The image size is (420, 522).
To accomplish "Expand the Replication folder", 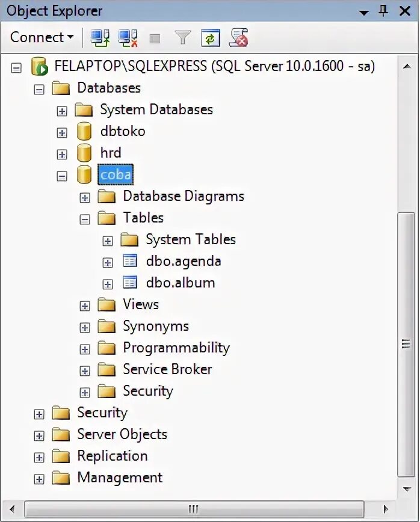I will pos(39,458).
